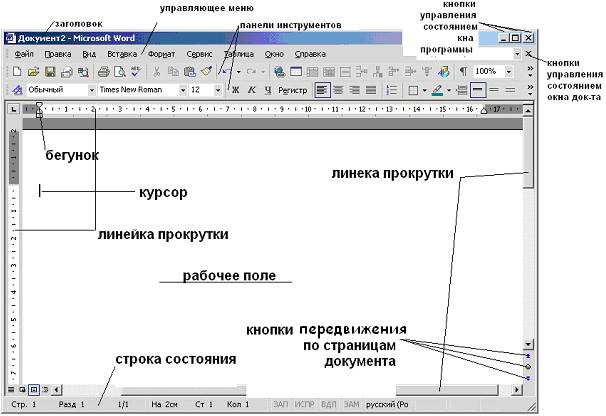Open the font size 12 dropdown
The width and height of the screenshot is (606, 416).
pyautogui.click(x=218, y=90)
